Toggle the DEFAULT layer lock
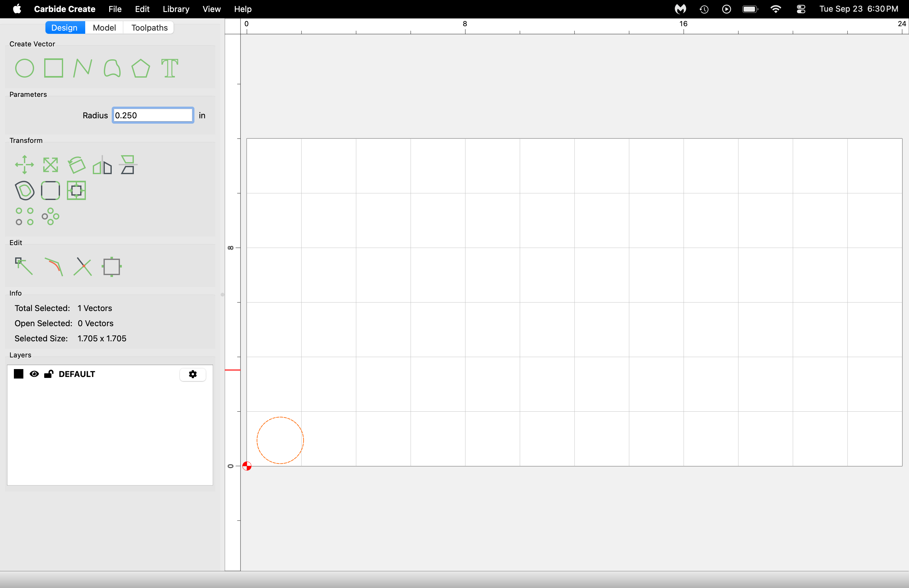 click(x=49, y=374)
